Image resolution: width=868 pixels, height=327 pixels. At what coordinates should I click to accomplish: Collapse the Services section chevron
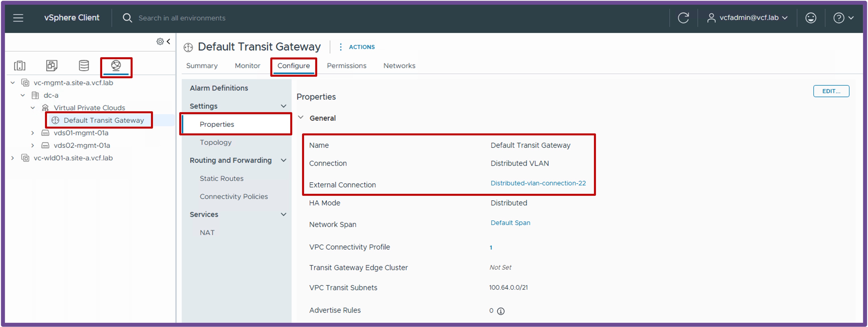[283, 214]
